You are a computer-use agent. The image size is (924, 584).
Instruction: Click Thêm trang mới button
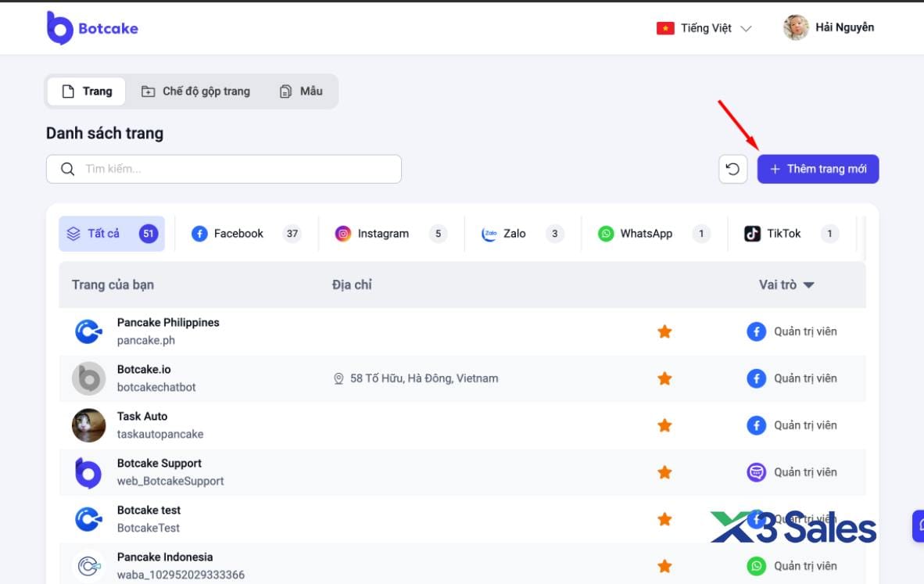(818, 169)
